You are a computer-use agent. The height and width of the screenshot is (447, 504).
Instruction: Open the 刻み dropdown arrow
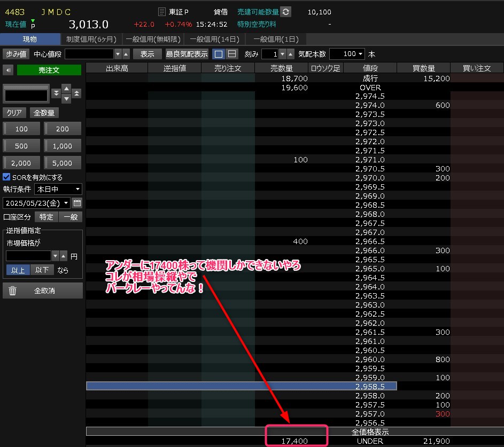pyautogui.click(x=283, y=54)
